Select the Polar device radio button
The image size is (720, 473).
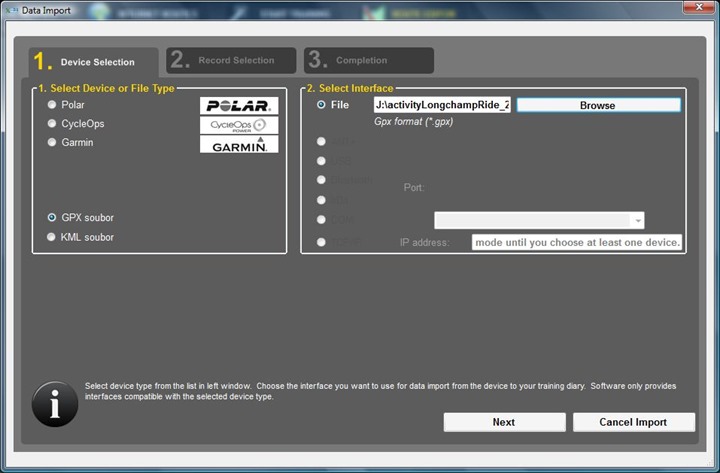[52, 105]
